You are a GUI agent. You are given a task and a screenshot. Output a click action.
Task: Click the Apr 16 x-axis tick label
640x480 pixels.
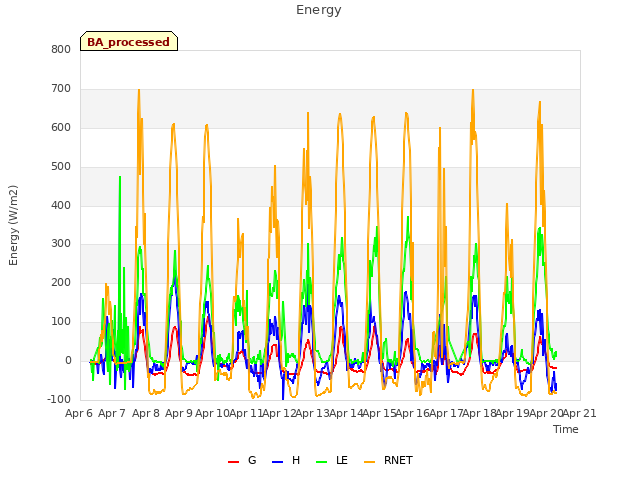[412, 413]
